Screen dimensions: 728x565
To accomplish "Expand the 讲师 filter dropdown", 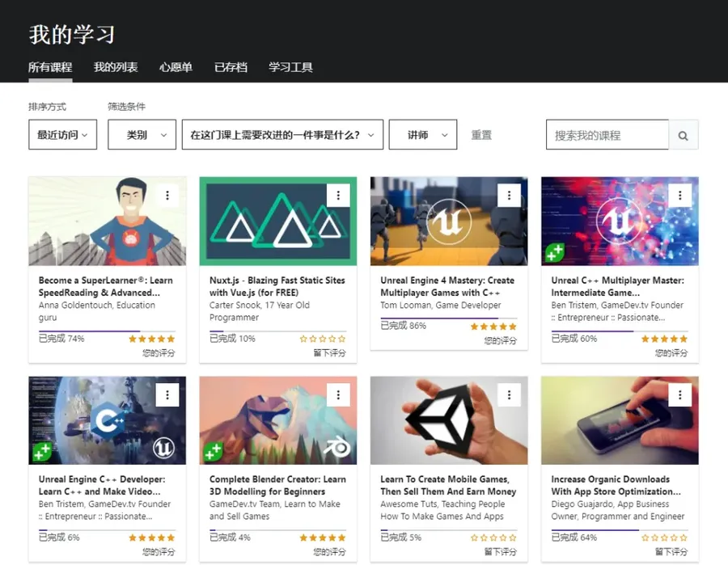I will 422,134.
